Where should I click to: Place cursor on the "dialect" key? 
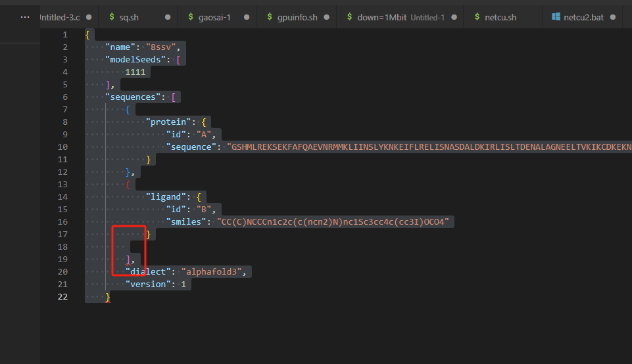148,272
